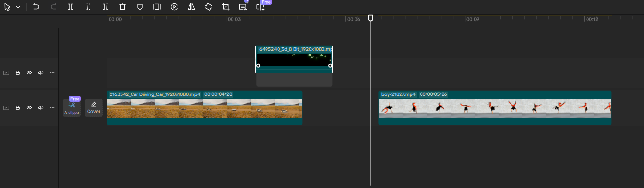Open the Cover editor button

94,108
